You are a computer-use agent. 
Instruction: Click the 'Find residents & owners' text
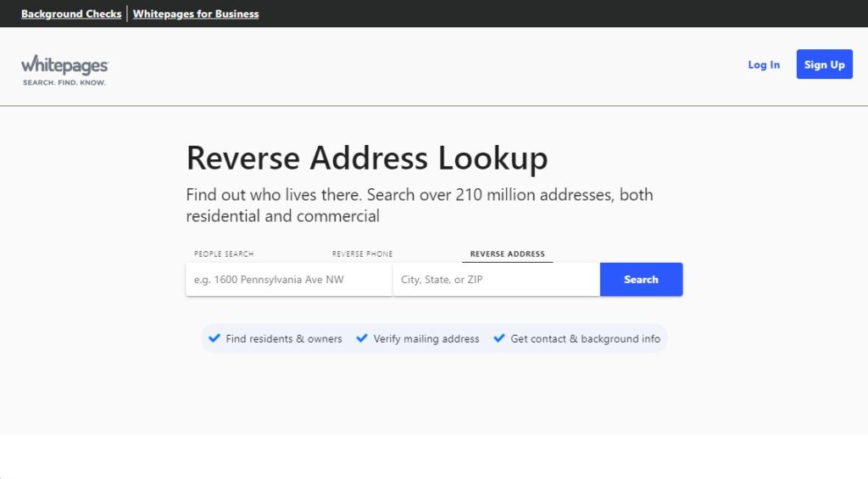coord(283,338)
